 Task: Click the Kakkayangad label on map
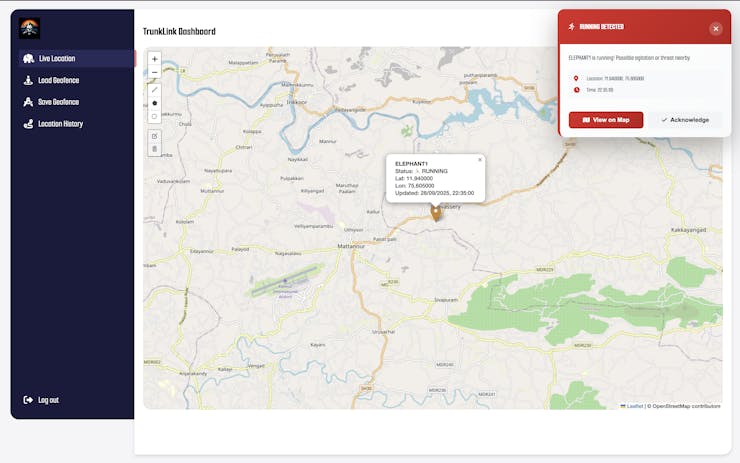(689, 230)
